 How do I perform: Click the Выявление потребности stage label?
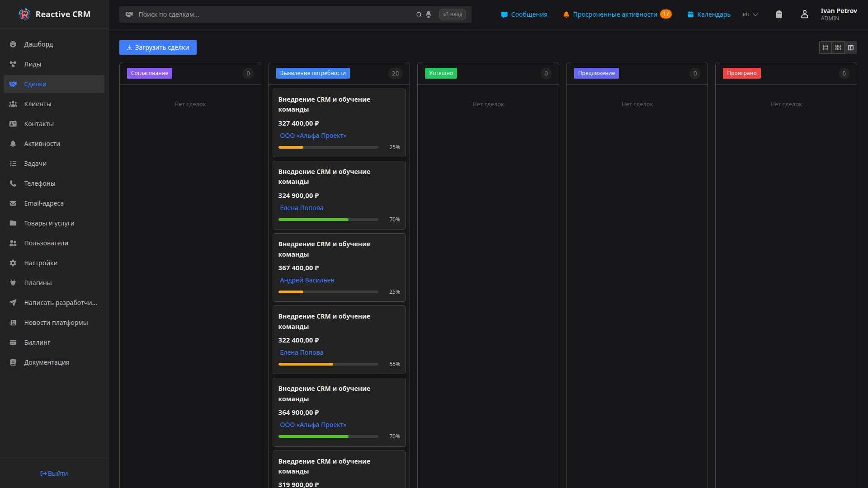pyautogui.click(x=313, y=73)
